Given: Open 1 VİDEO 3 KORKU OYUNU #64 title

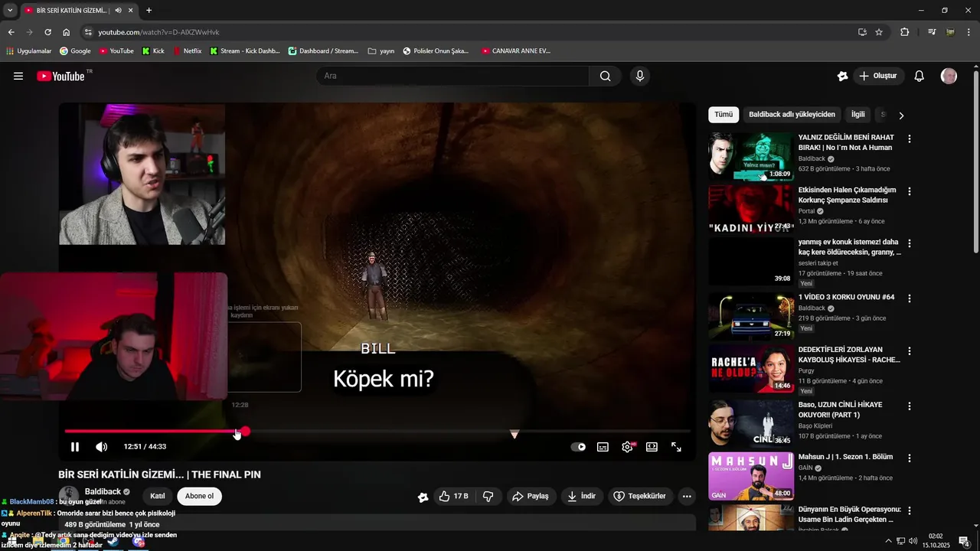Looking at the screenshot, I should 846,297.
